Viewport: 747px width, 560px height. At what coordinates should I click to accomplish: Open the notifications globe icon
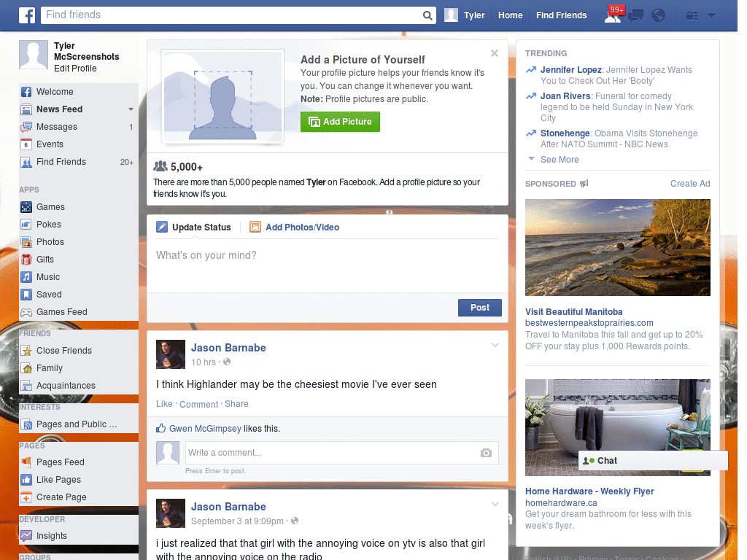click(659, 16)
